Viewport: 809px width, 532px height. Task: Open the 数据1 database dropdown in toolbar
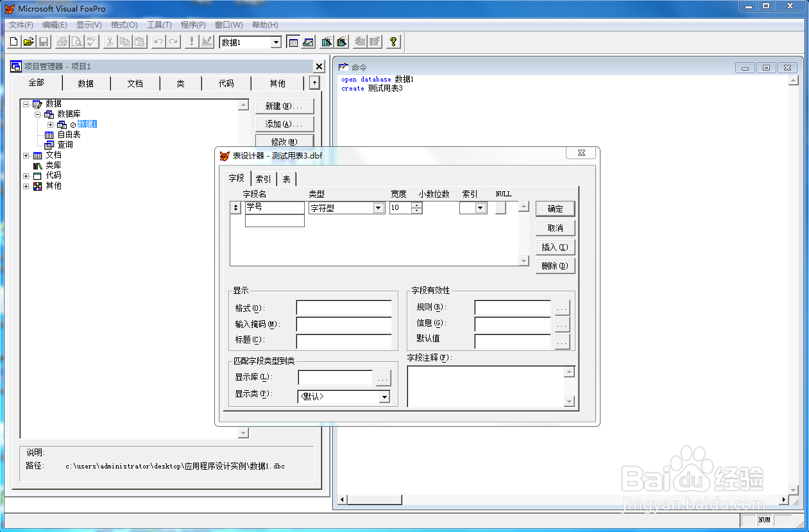point(277,42)
